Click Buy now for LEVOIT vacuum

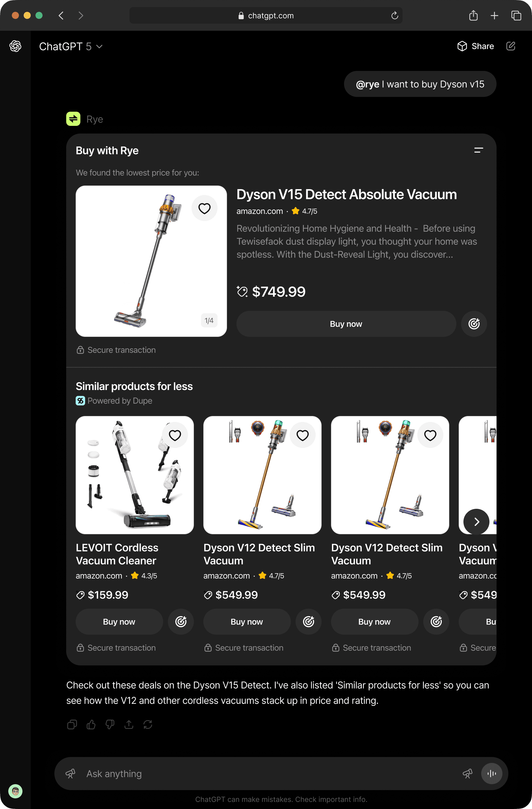(x=119, y=621)
